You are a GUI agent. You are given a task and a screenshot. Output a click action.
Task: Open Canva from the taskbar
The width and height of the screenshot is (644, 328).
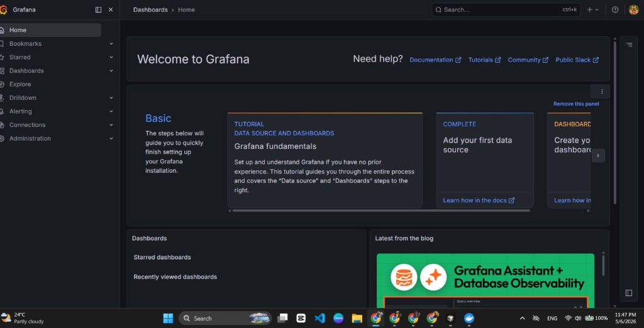[x=338, y=318]
